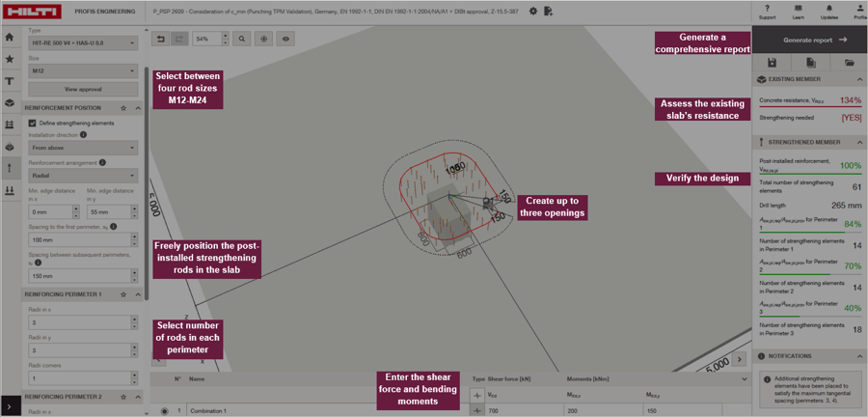Select the Combination 1 radio button
The height and width of the screenshot is (417, 868).
pyautogui.click(x=164, y=411)
